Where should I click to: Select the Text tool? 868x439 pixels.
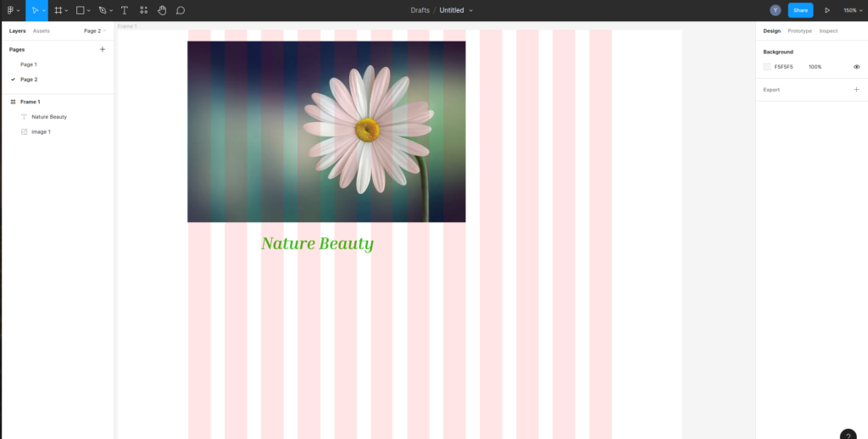coord(125,10)
